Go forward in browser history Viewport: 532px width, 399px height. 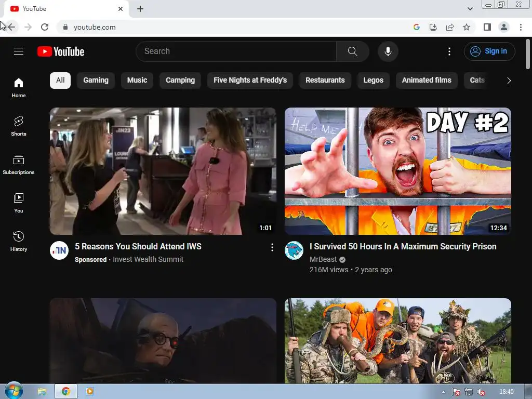point(28,27)
